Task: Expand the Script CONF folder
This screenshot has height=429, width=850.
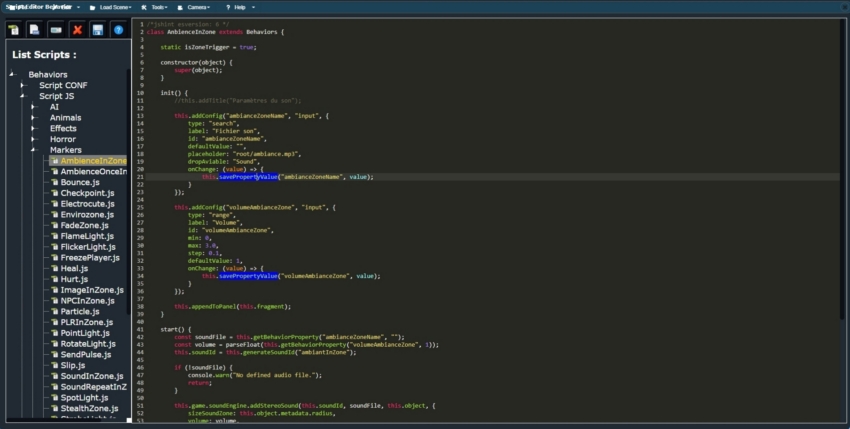Action: [x=24, y=85]
